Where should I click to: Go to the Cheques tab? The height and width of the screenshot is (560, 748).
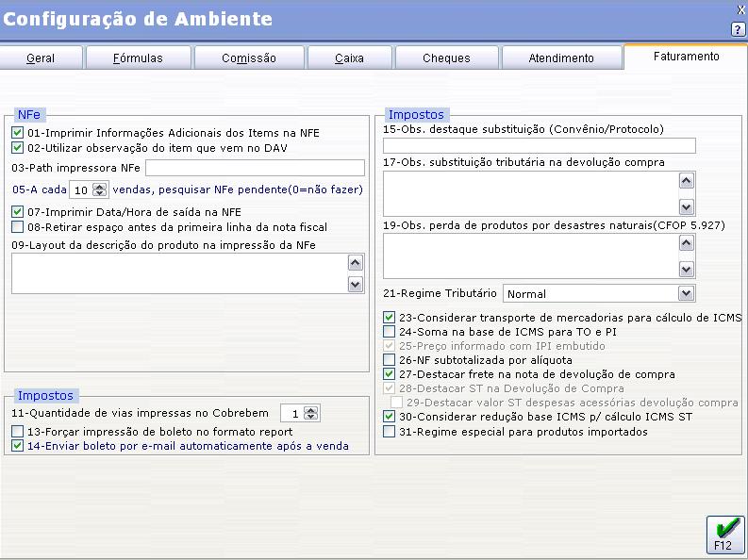click(446, 58)
